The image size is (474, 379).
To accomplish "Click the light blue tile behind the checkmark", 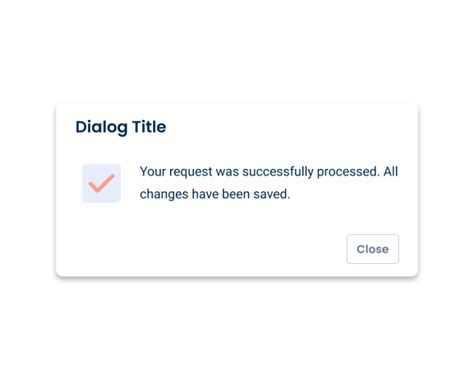I will [101, 183].
